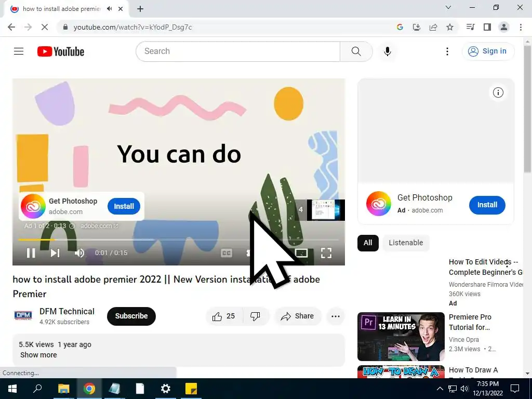Open Chrome media controls icon
Screen dimensions: 532x399
click(x=471, y=27)
